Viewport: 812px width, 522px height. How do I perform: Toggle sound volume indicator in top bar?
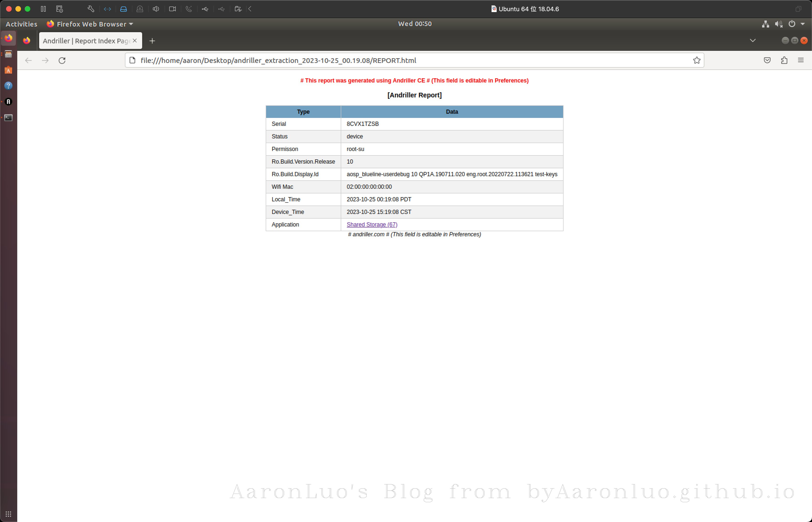click(x=778, y=24)
